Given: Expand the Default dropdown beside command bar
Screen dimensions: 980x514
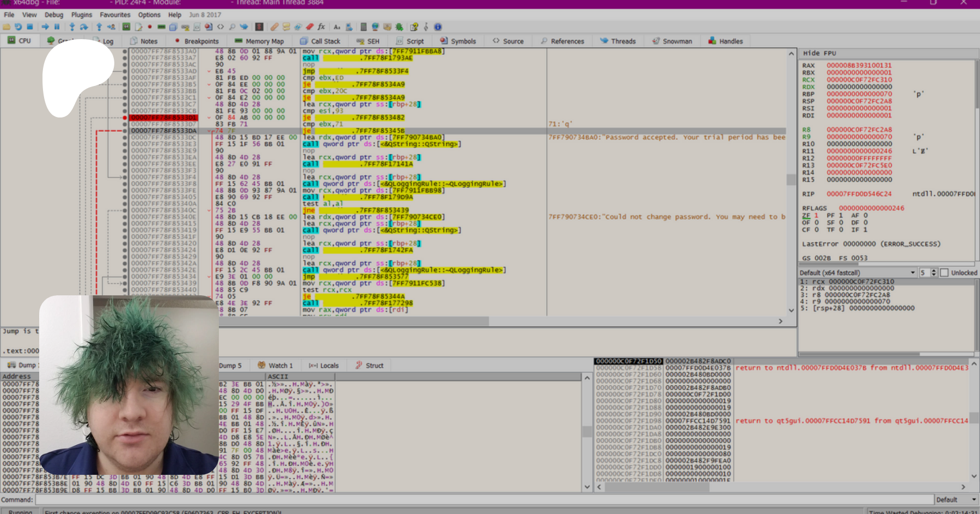Looking at the screenshot, I should [973, 499].
